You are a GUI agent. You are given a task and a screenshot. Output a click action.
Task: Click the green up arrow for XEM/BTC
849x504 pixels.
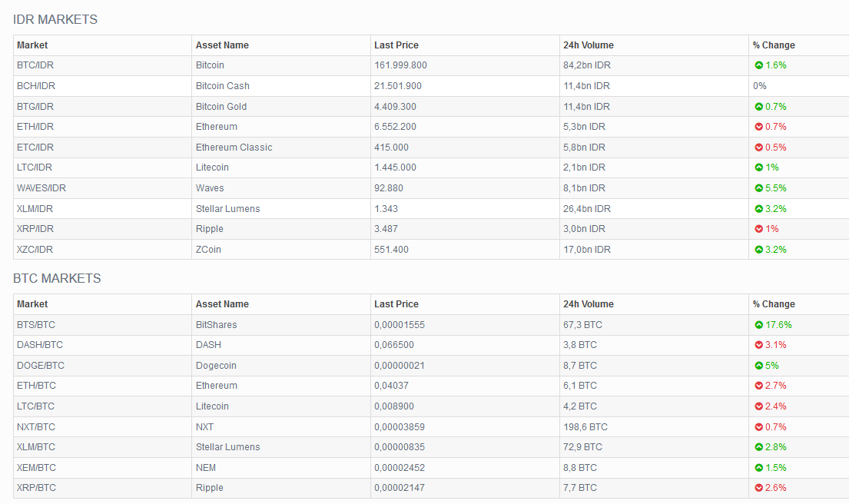point(758,468)
